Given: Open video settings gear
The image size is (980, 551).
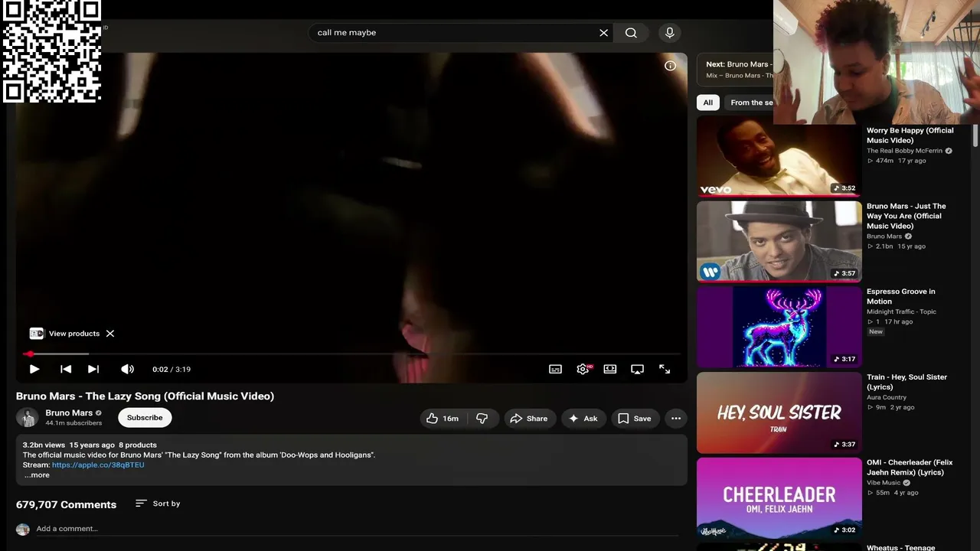Looking at the screenshot, I should click(583, 369).
